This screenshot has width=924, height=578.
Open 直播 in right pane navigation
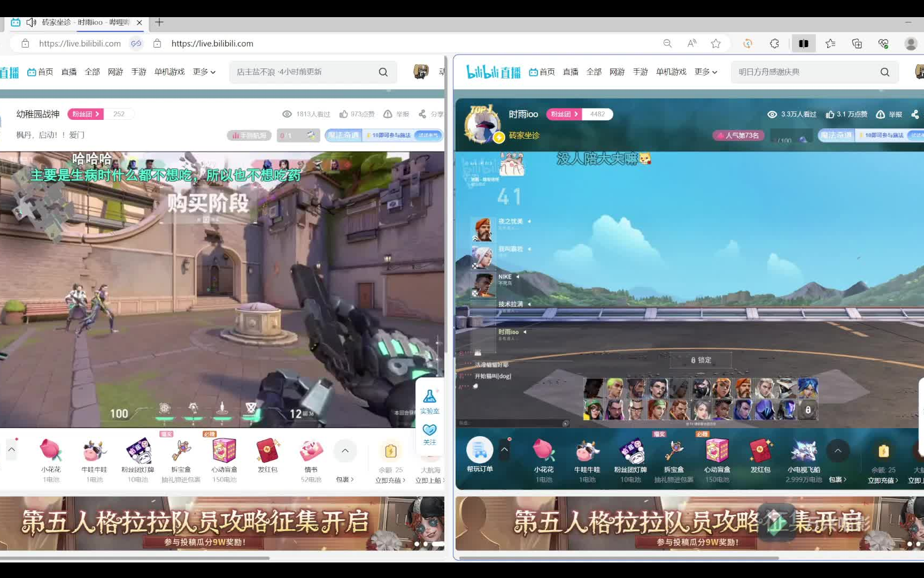click(571, 72)
